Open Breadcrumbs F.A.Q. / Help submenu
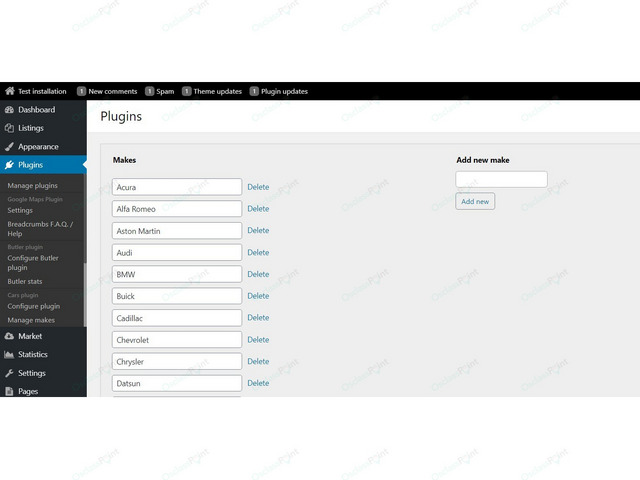640x480 pixels. tap(40, 229)
